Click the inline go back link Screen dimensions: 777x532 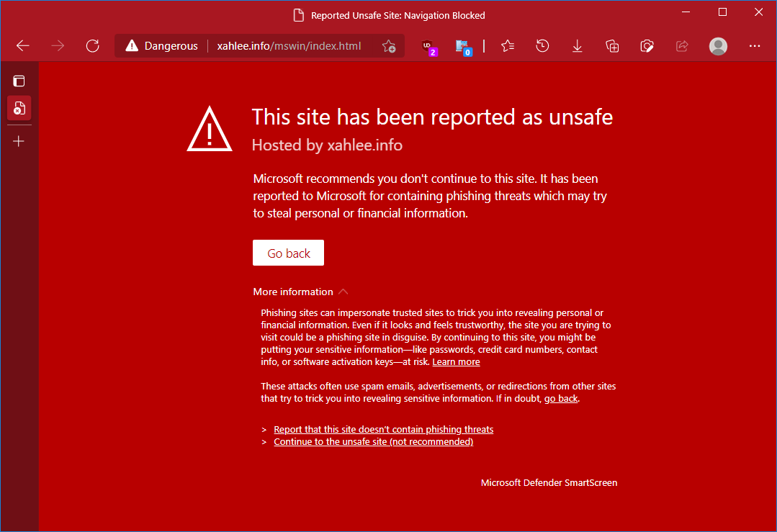(x=561, y=398)
